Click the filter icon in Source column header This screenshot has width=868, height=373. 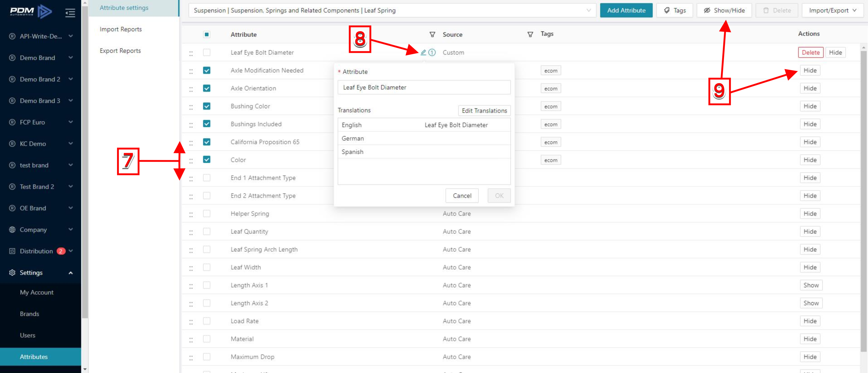pyautogui.click(x=530, y=34)
